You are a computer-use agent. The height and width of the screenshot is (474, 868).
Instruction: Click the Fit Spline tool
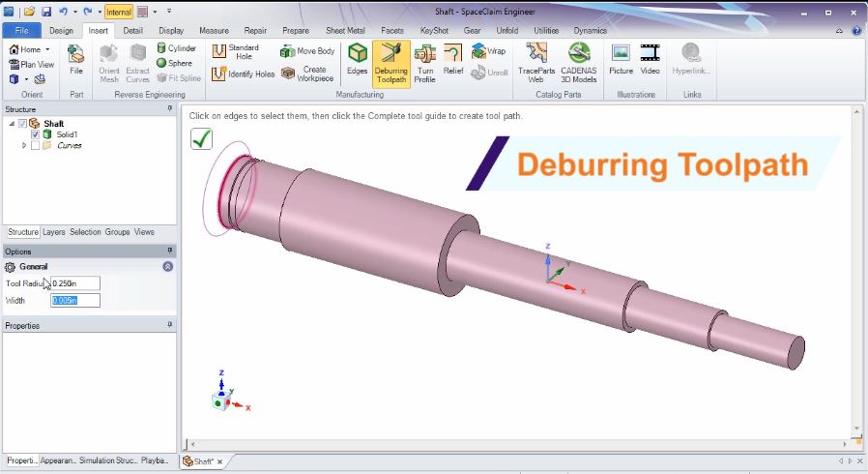[178, 78]
